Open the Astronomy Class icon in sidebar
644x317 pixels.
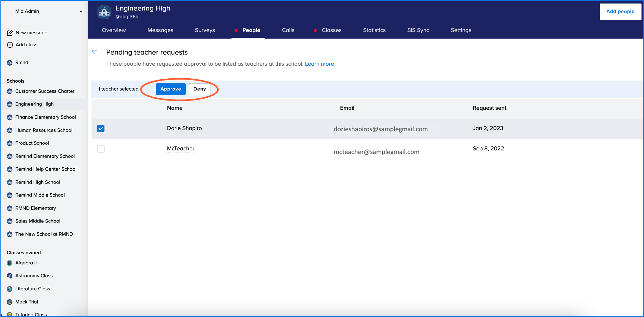point(10,276)
